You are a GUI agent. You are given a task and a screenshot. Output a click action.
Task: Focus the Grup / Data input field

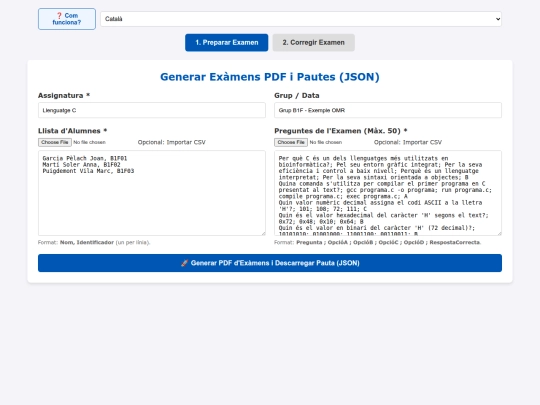click(388, 110)
